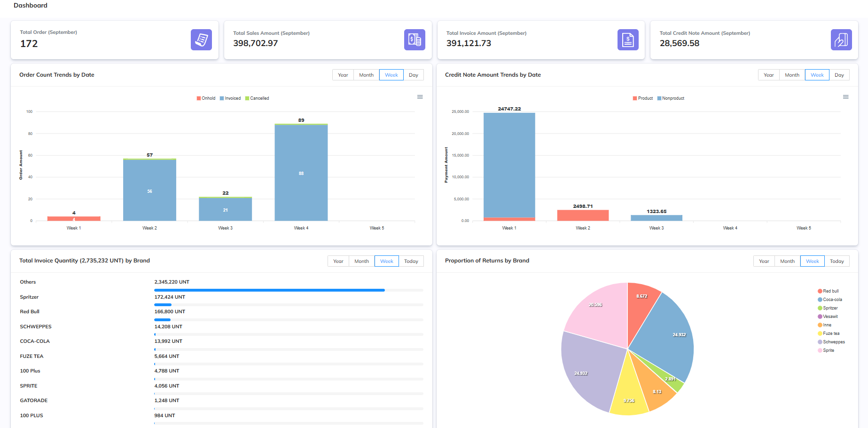The width and height of the screenshot is (868, 428).
Task: Toggle Vesawit in pie legend
Action: click(828, 317)
